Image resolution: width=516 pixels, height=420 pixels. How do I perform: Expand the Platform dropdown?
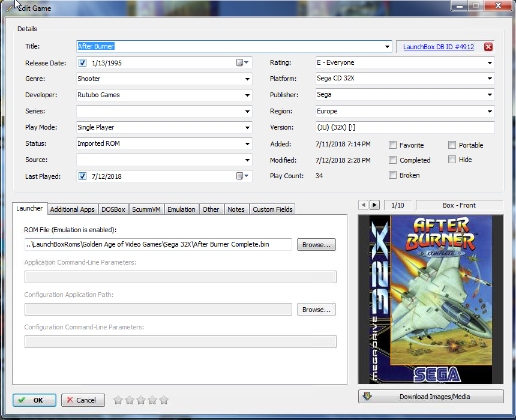click(490, 79)
